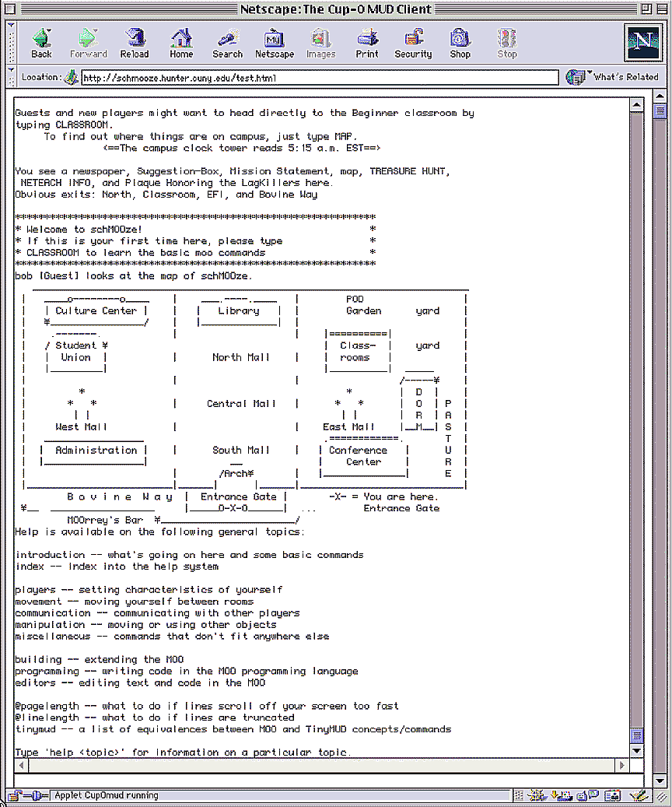The height and width of the screenshot is (807, 672).
Task: Click 'MOOrrey's Bar' on the map
Action: click(x=105, y=521)
